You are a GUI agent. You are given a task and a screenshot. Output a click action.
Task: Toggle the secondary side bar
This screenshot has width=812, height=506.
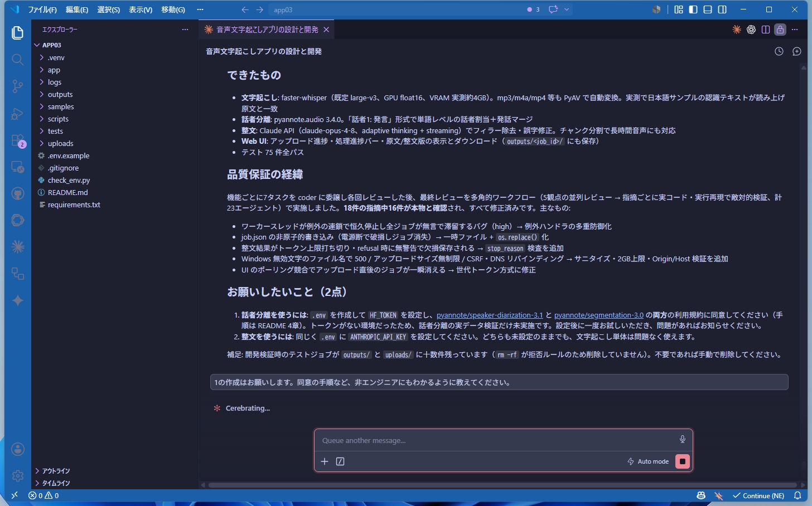tap(722, 9)
